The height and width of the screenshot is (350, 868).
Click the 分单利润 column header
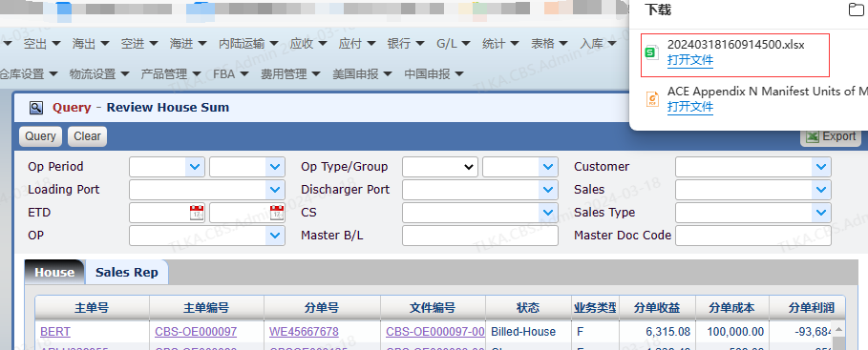click(x=808, y=308)
